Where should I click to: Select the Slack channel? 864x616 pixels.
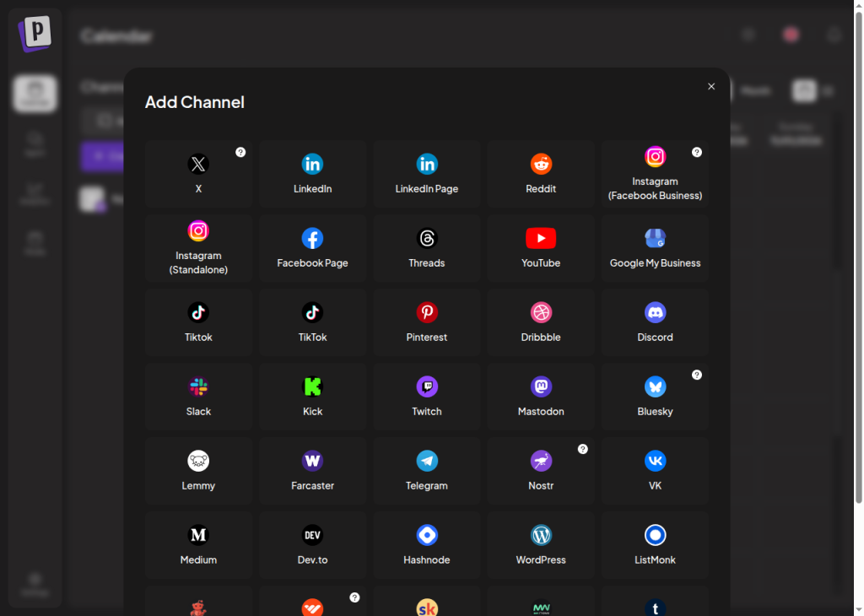pos(198,397)
